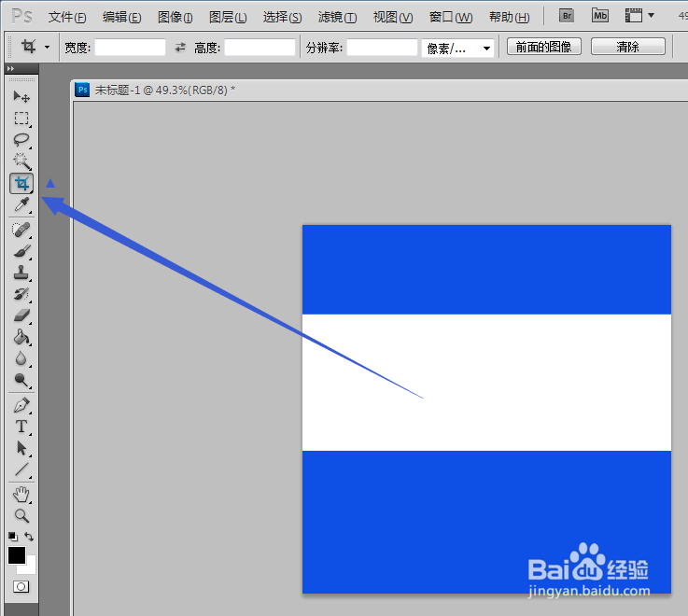Select the Lasso tool
The image size is (688, 616).
pos(21,140)
